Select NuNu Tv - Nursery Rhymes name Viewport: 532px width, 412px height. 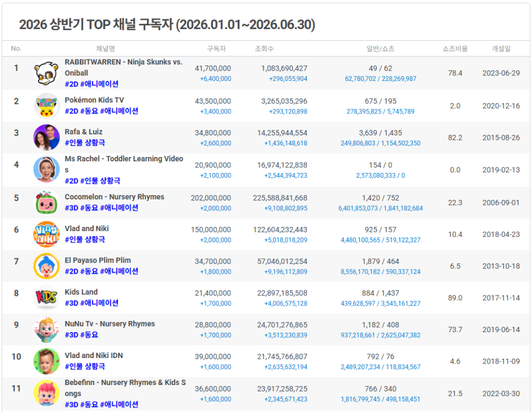[110, 324]
